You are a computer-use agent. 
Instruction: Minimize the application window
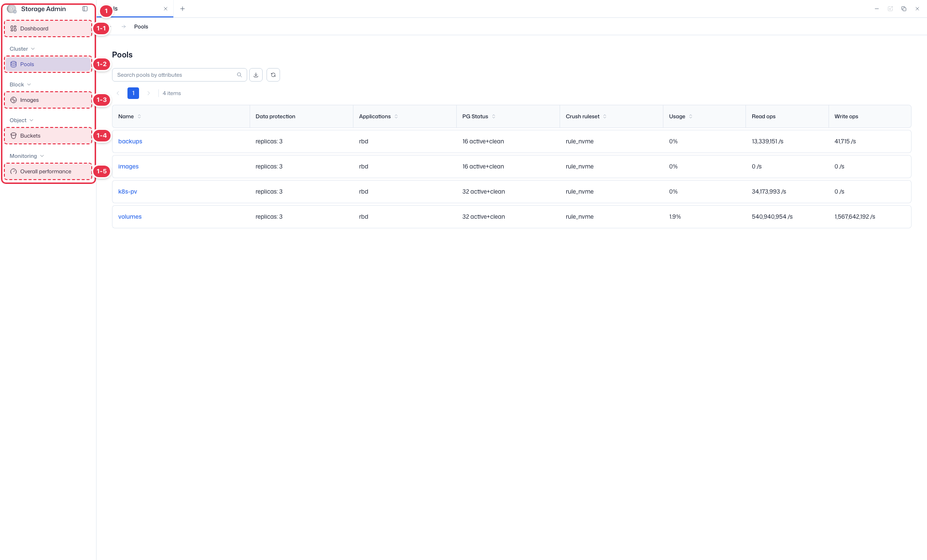[x=877, y=9]
